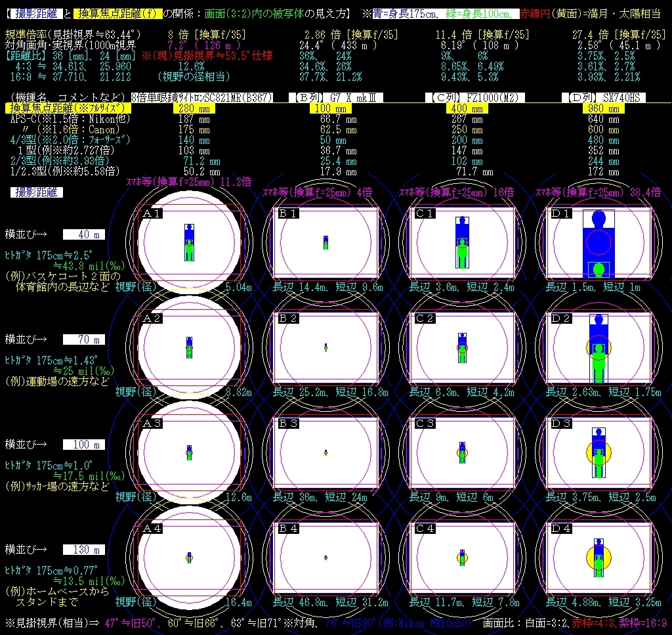The height and width of the screenshot is (635, 672).
Task: Open the C4 view panel
Action: 462,558
